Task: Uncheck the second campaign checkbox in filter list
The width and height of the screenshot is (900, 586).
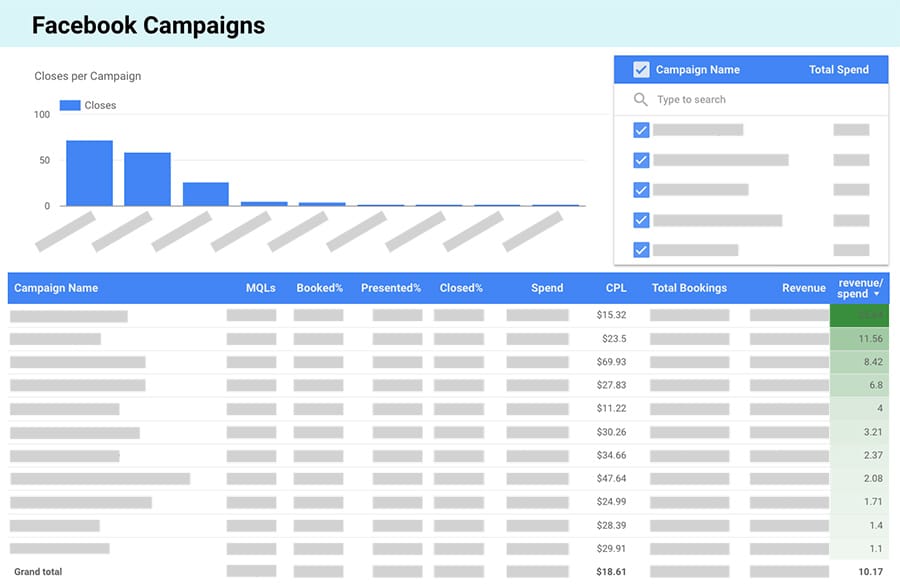Action: tap(641, 160)
